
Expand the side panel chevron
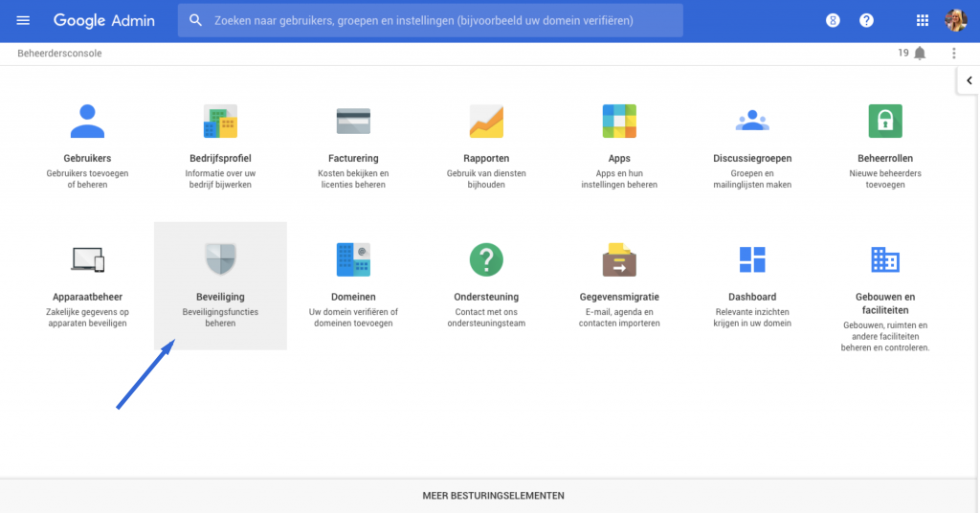(x=969, y=80)
